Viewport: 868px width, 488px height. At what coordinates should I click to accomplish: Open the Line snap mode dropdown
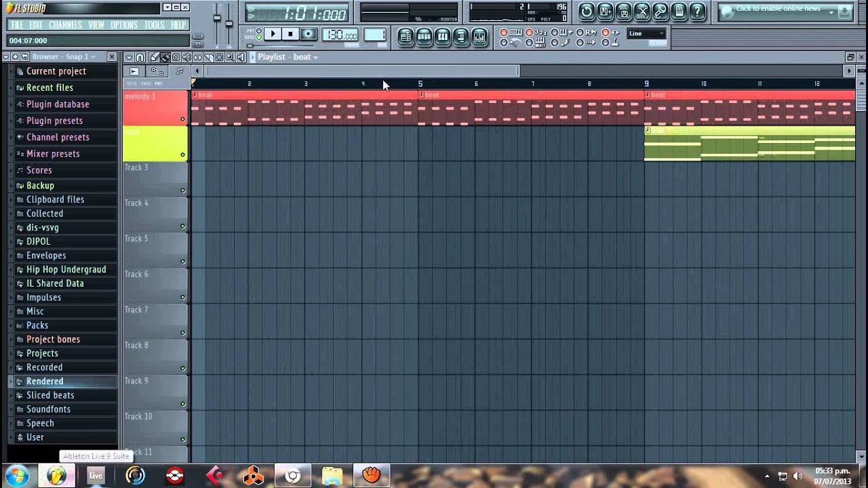pyautogui.click(x=646, y=34)
